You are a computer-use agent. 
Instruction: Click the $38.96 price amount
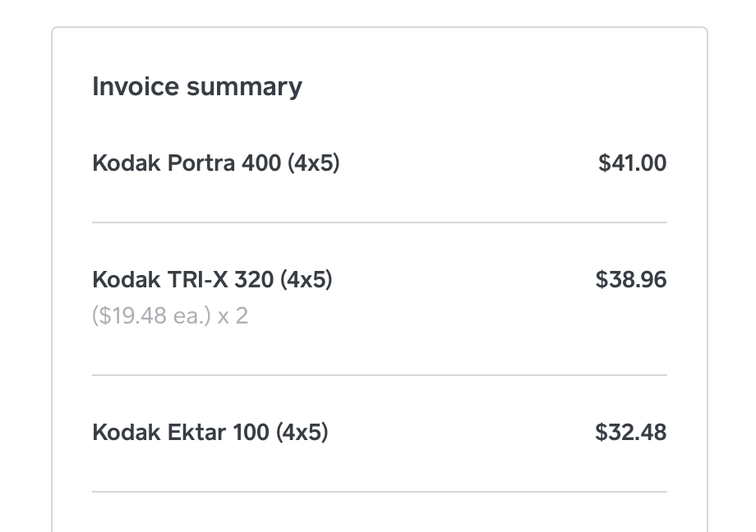click(x=630, y=280)
